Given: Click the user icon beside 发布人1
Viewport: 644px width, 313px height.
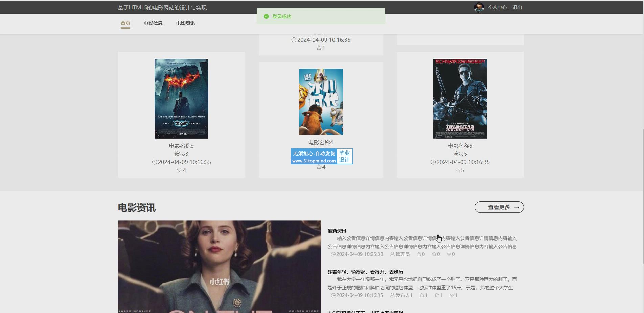Looking at the screenshot, I should [x=392, y=295].
